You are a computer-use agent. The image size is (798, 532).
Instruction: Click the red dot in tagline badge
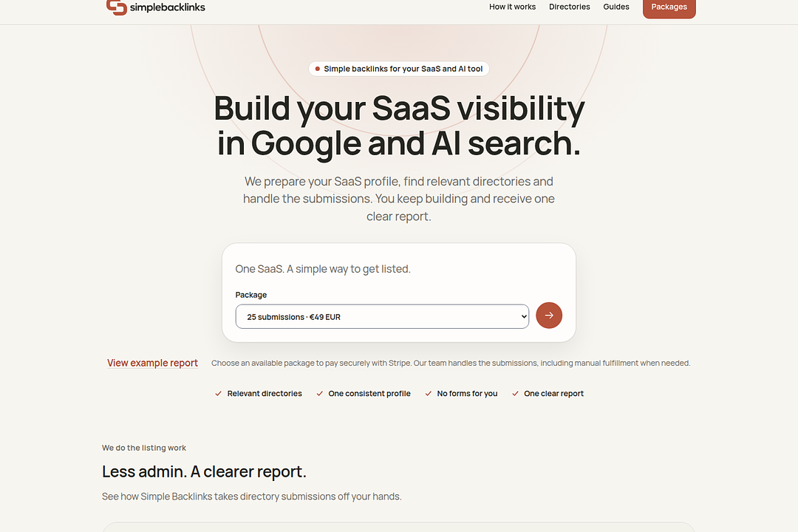pos(318,69)
